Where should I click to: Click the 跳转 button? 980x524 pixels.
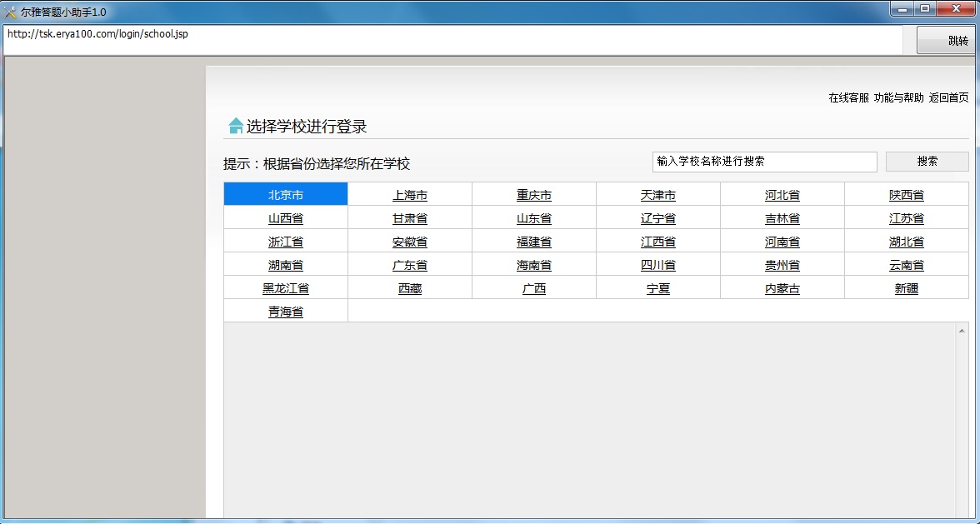coord(947,41)
